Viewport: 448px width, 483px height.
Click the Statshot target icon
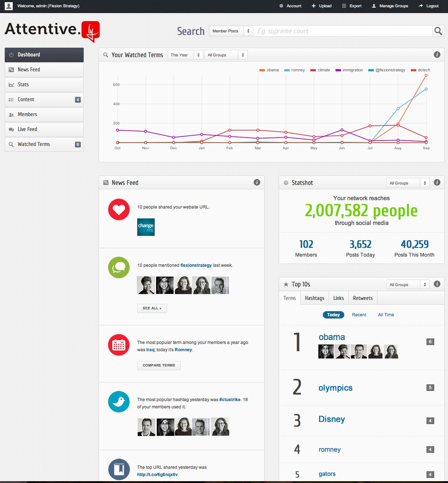(286, 183)
